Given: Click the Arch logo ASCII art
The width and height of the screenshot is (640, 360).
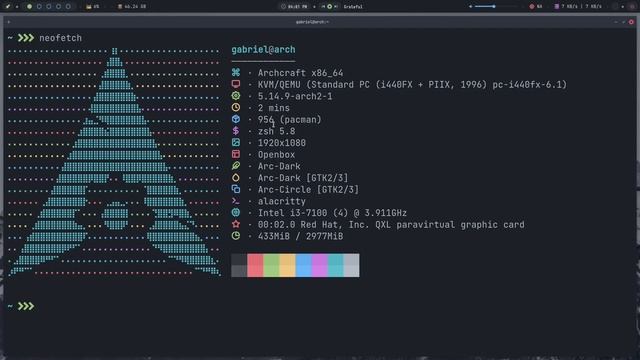Looking at the screenshot, I should pyautogui.click(x=115, y=162).
